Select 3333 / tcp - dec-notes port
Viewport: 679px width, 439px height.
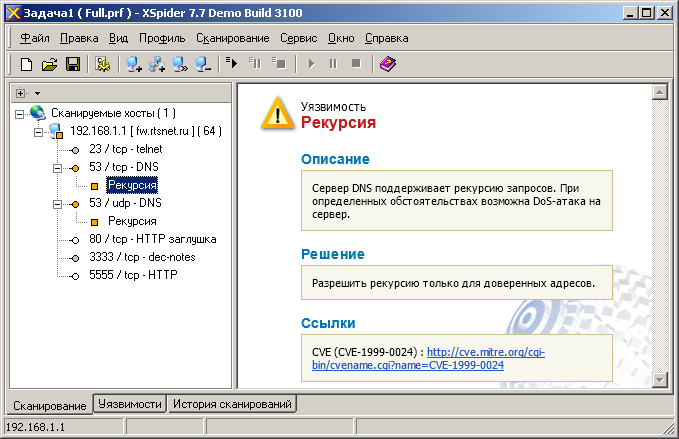point(142,257)
